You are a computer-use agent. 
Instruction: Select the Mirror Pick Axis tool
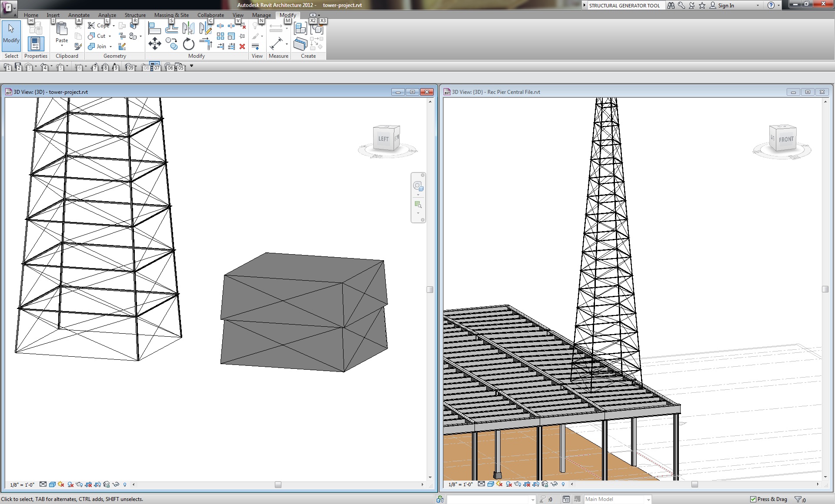[x=188, y=29]
